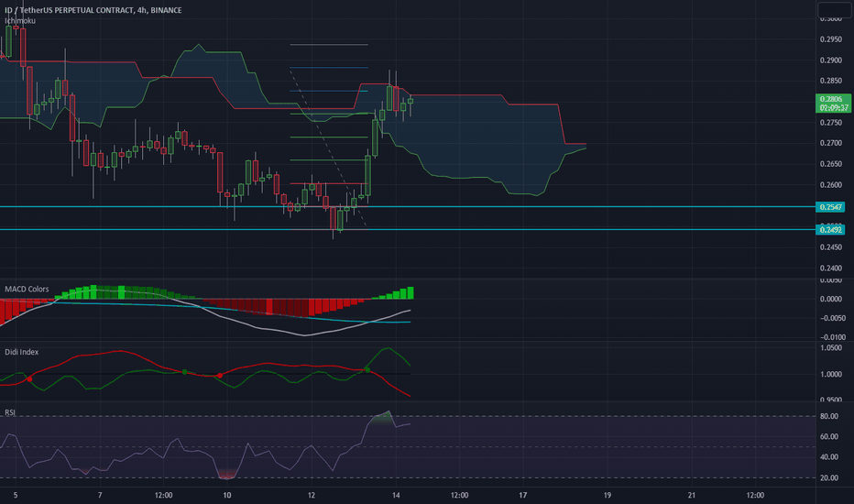The width and height of the screenshot is (854, 504).
Task: Click the 0.2850 price axis value
Action: 830,81
